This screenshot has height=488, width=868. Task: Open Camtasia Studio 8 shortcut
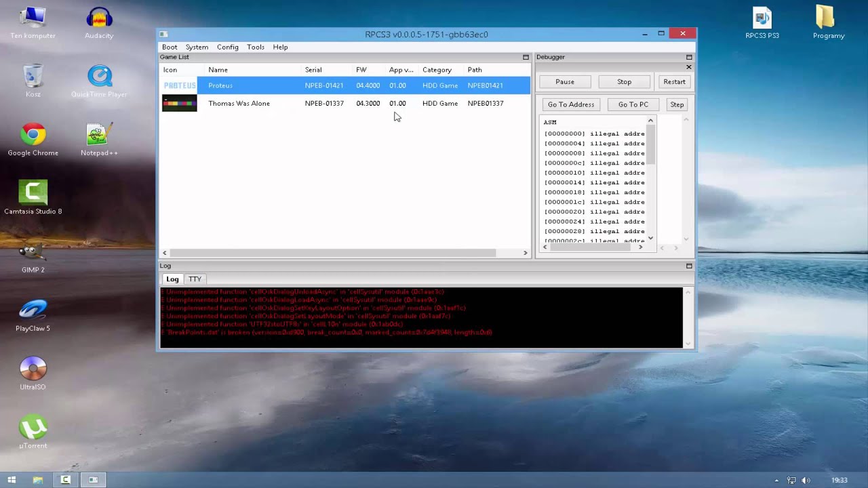[x=33, y=197]
